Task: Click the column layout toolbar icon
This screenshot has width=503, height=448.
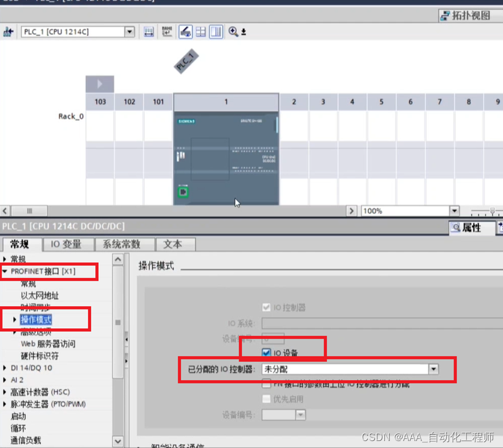Action: click(x=216, y=32)
